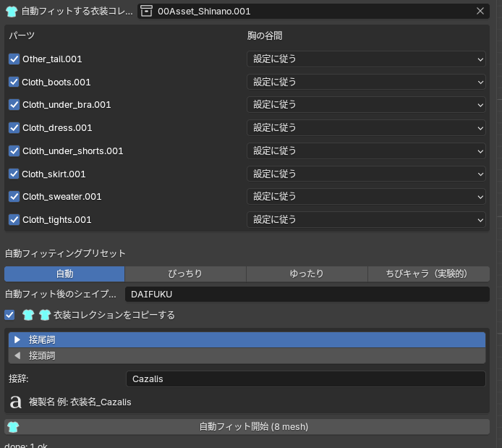Viewport: 502px width, 448px height.
Task: Clear the 00Asset_Shinano.001 collection with X
Action: (x=480, y=11)
